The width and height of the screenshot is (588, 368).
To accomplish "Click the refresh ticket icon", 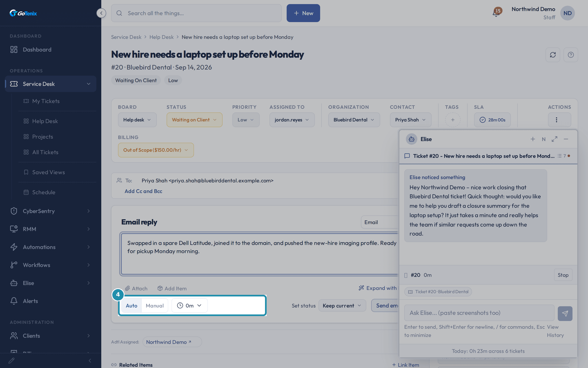I will point(553,55).
